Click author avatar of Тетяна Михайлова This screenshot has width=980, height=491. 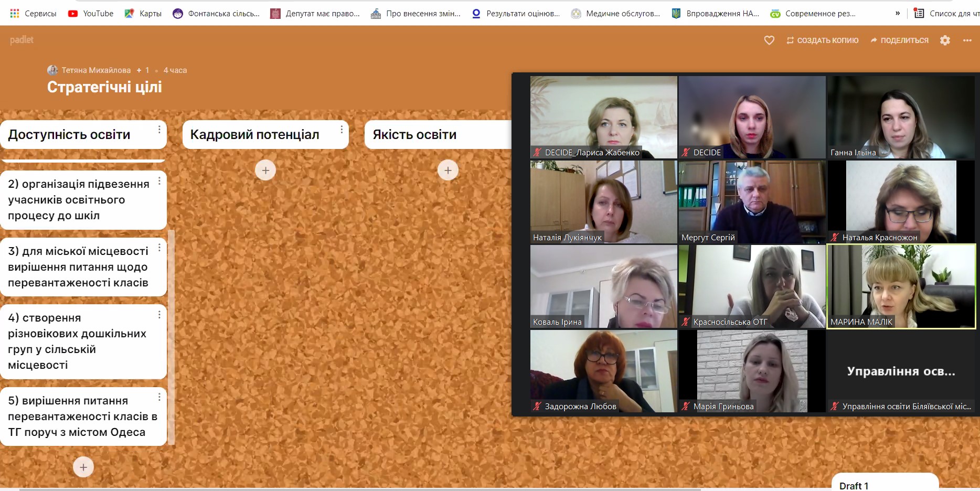click(x=52, y=70)
